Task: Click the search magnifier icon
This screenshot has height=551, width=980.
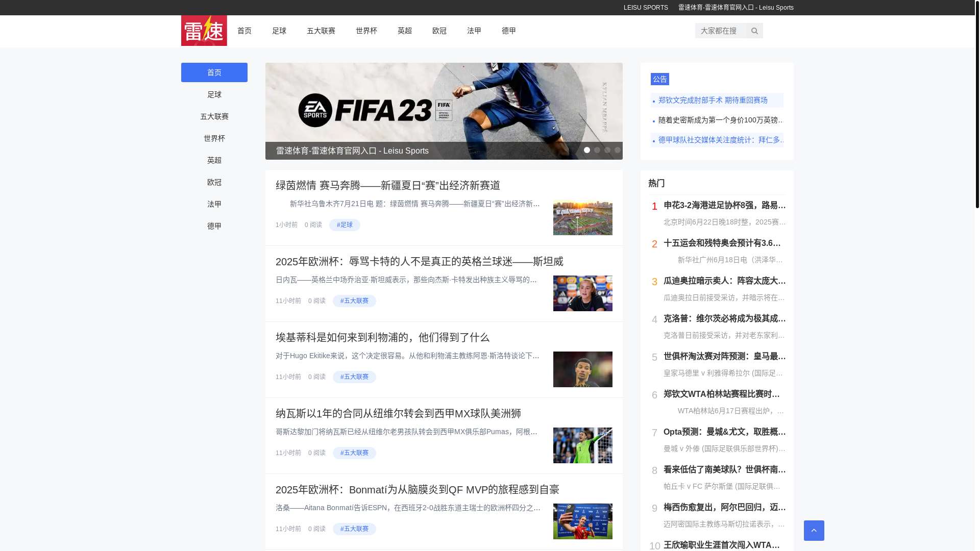Action: [754, 31]
